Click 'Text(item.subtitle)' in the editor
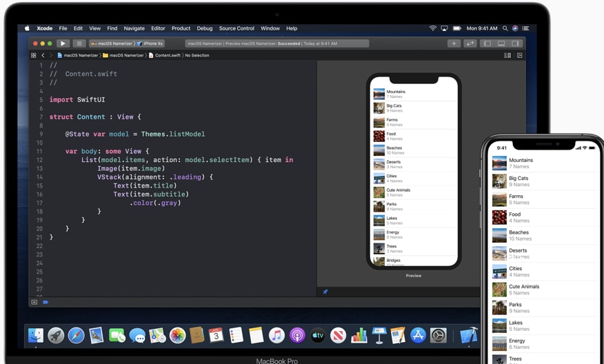Image resolution: width=604 pixels, height=364 pixels. pyautogui.click(x=151, y=194)
